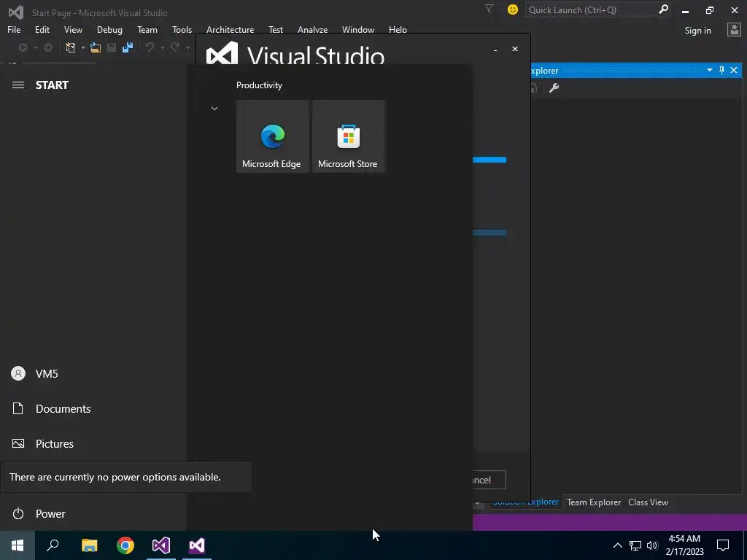Image resolution: width=747 pixels, height=560 pixels.
Task: Click the volume speaker tray icon
Action: [x=652, y=545]
